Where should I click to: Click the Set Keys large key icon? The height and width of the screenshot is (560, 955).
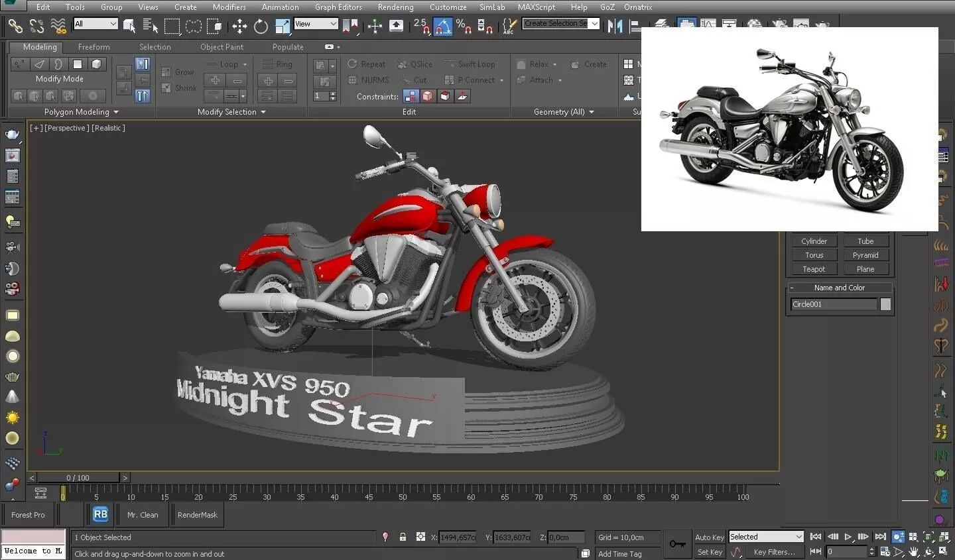[677, 544]
